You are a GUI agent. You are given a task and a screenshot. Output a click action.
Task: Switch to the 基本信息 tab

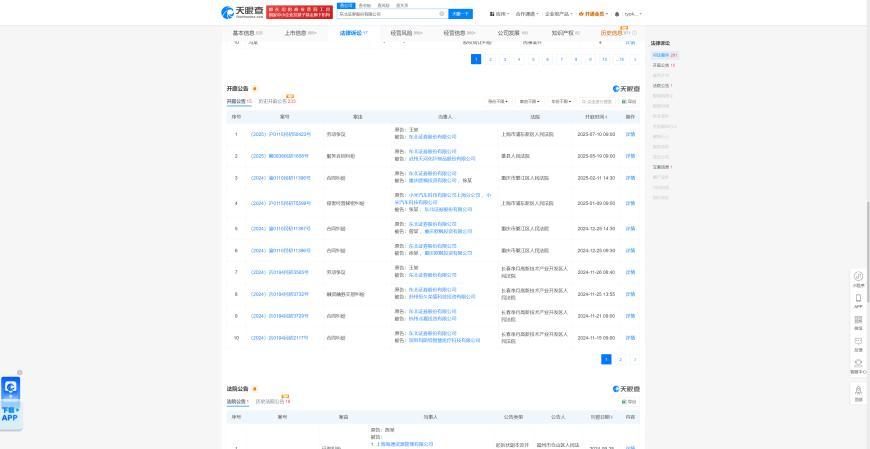tap(247, 33)
